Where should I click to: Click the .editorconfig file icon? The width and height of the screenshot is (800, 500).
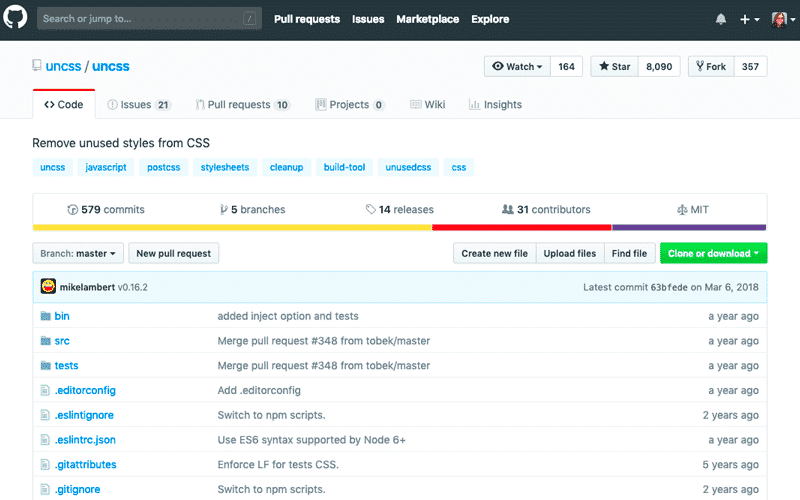click(45, 390)
